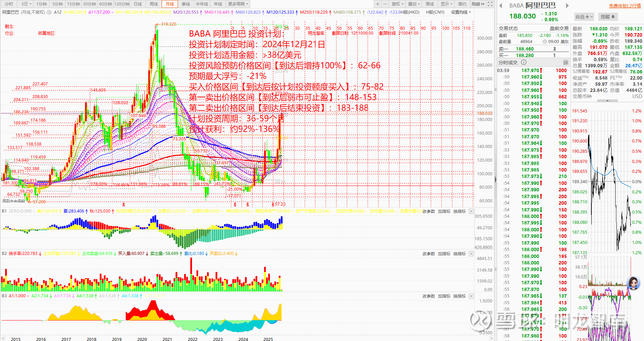Toggle the 简约 simplified view
The height and width of the screenshot is (341, 644).
[462, 4]
